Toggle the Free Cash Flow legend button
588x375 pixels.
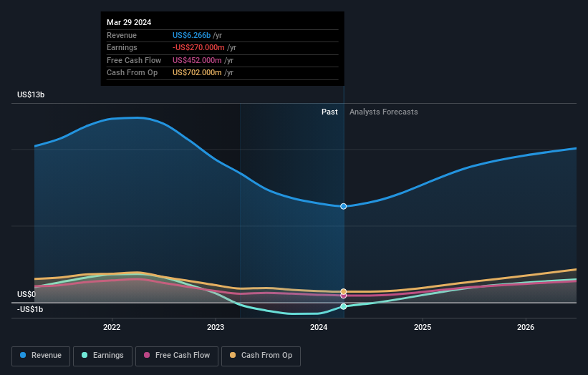point(177,356)
